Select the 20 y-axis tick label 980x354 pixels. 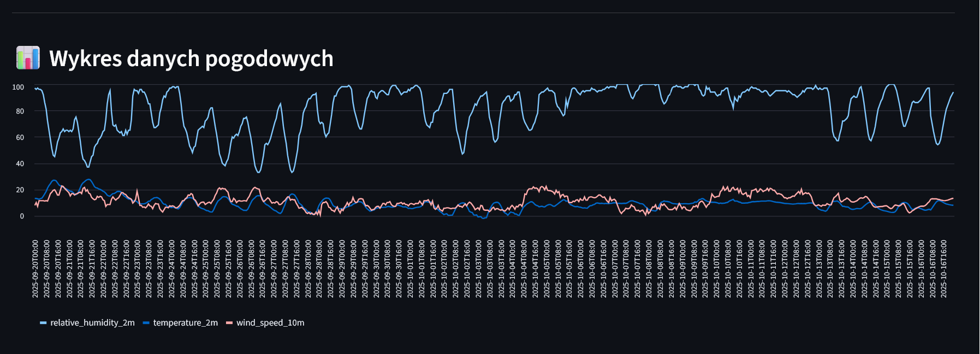[x=20, y=190]
